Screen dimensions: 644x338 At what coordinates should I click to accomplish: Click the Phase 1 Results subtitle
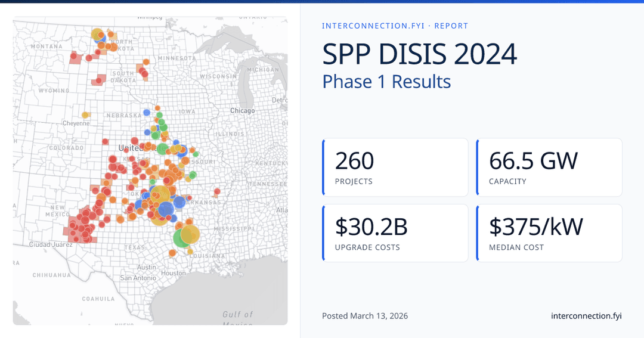(386, 81)
